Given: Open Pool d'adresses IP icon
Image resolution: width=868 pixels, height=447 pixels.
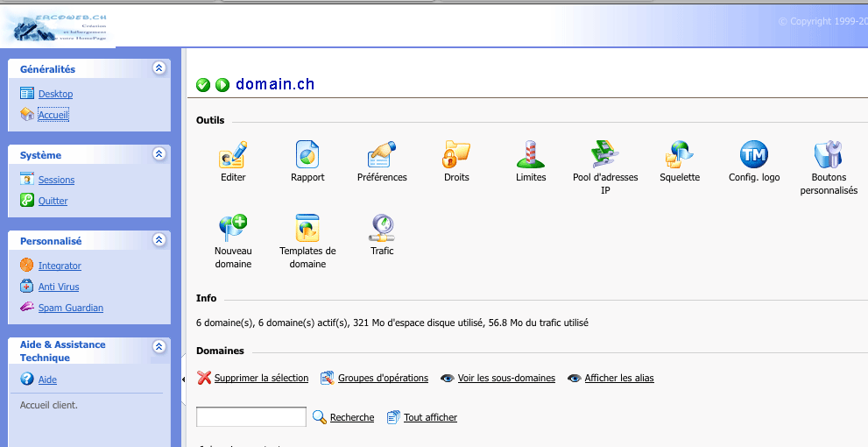Looking at the screenshot, I should point(605,154).
